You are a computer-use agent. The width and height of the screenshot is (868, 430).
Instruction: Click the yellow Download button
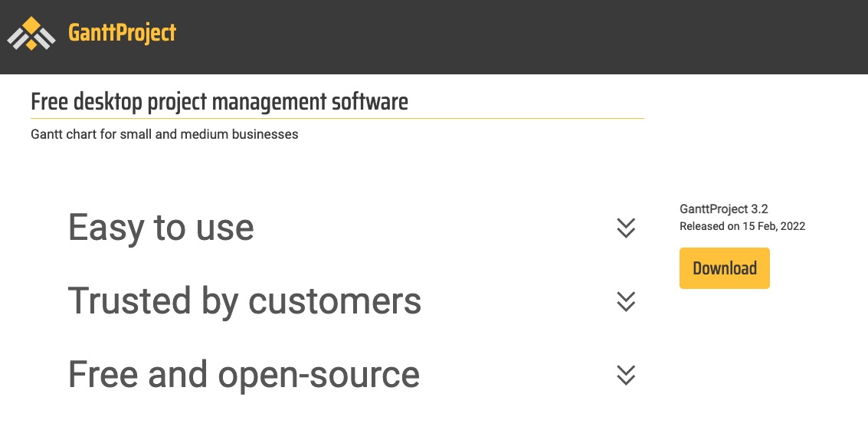coord(724,268)
